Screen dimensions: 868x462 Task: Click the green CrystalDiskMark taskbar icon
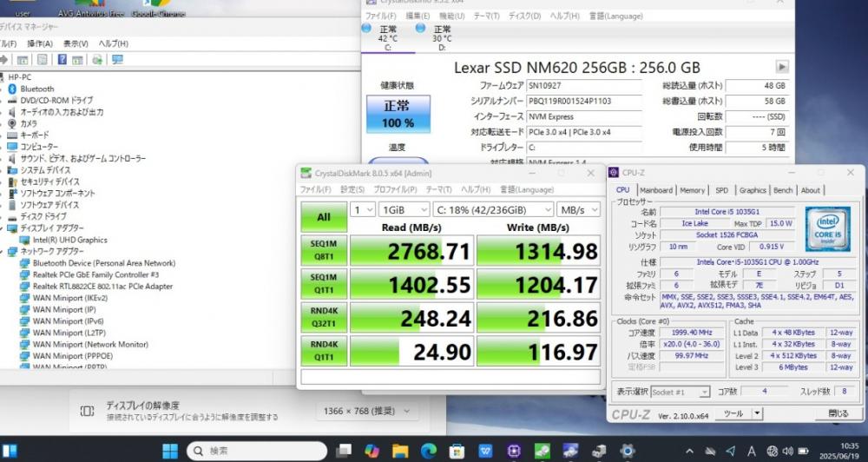click(542, 451)
